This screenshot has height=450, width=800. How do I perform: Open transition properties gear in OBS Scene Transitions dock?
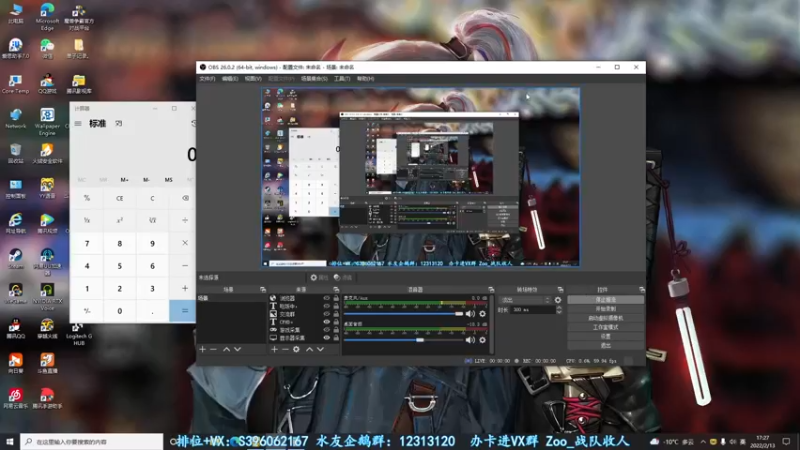click(x=558, y=300)
